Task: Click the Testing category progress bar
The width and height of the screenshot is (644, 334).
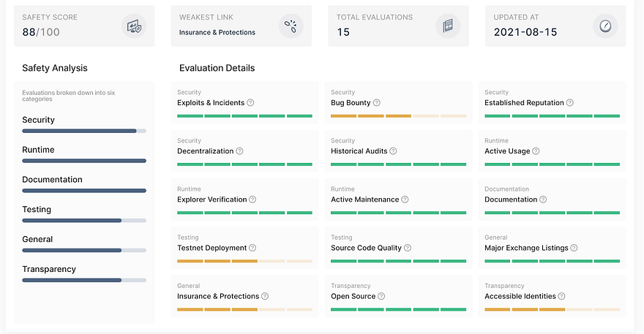Action: [x=84, y=221]
